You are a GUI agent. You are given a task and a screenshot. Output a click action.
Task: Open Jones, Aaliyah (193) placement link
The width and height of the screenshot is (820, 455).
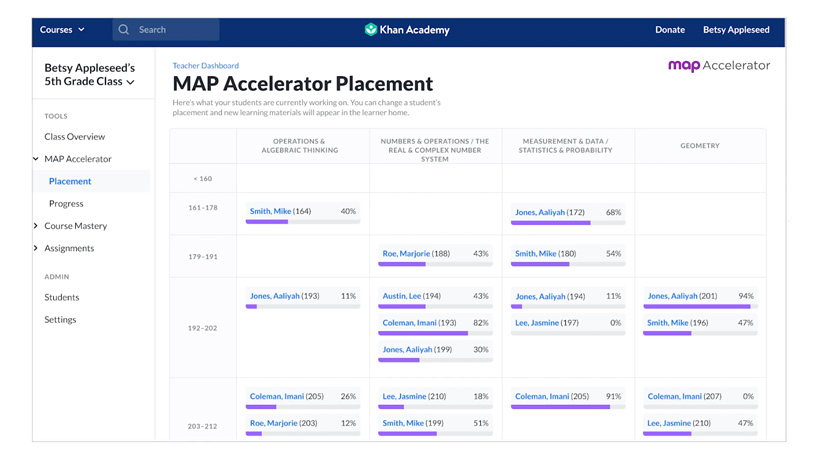click(x=275, y=296)
